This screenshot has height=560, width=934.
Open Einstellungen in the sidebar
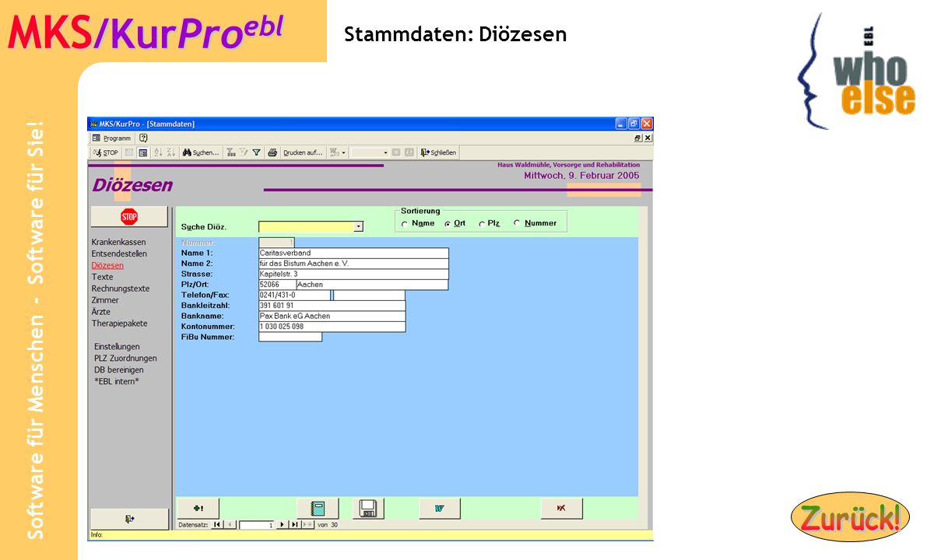(117, 346)
